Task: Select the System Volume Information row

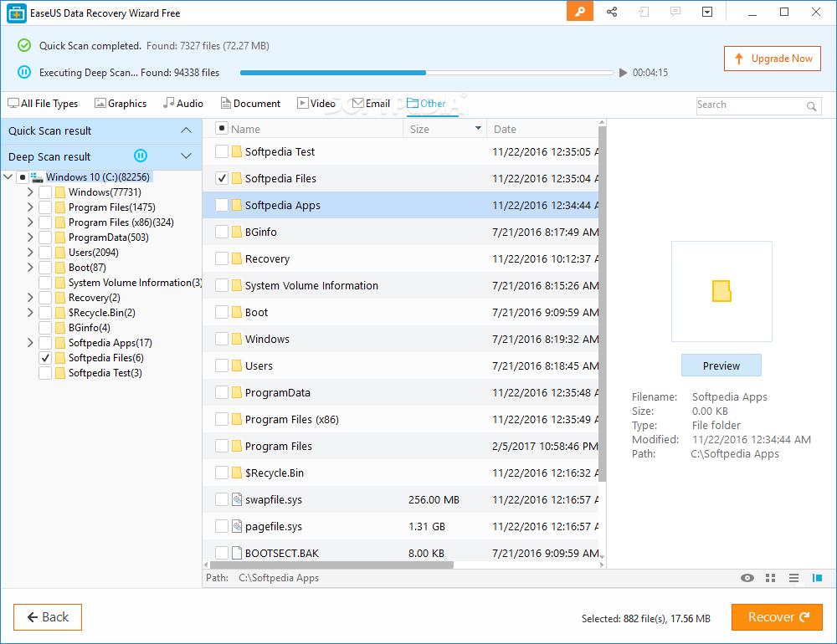Action: pos(400,285)
